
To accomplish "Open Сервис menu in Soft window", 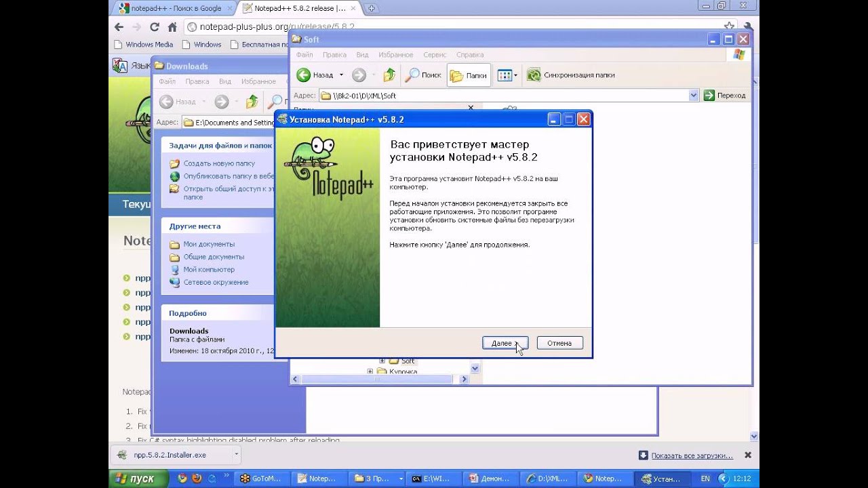I will pos(435,55).
